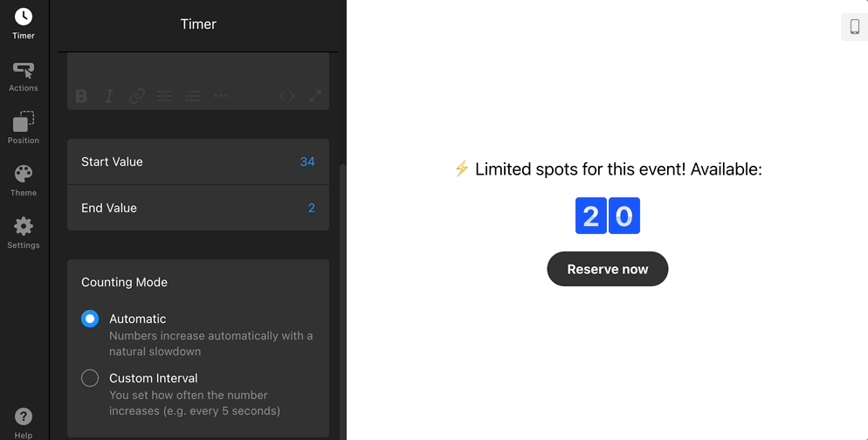This screenshot has width=868, height=440.
Task: Open the Theme palette section
Action: tap(24, 180)
